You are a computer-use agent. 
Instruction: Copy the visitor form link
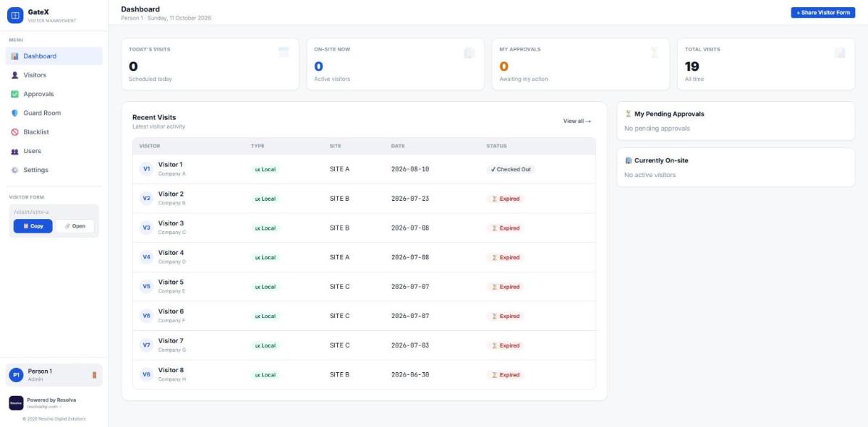tap(33, 226)
